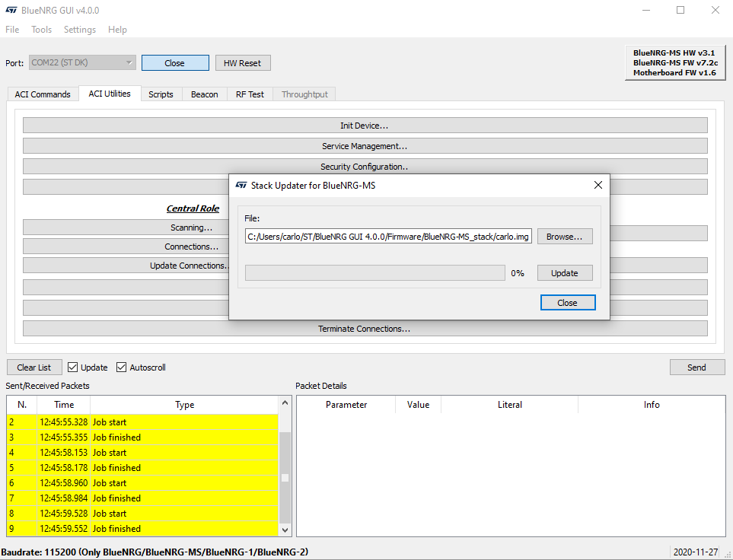Click packet list scrollbar down arrow
This screenshot has height=560, width=733.
[285, 530]
